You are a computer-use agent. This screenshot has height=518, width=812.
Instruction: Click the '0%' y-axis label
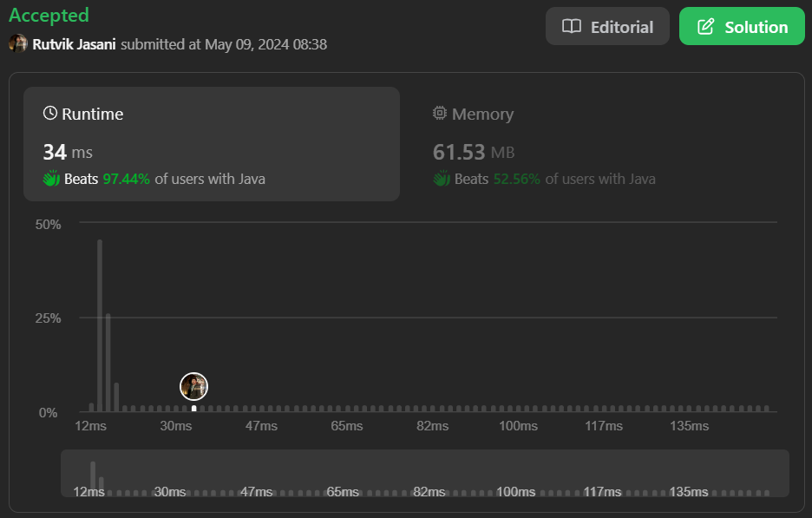49,413
